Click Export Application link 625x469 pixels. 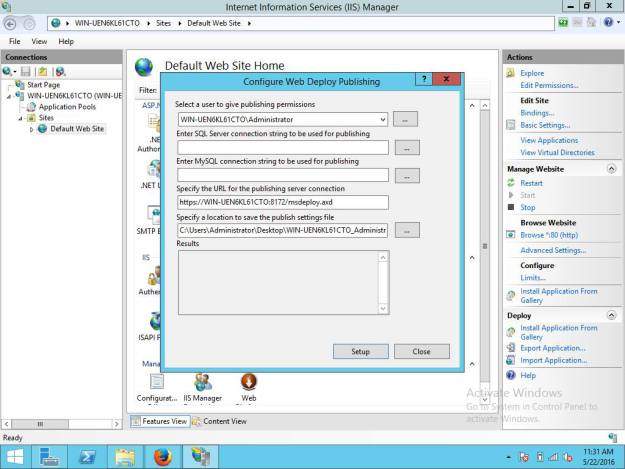point(553,348)
